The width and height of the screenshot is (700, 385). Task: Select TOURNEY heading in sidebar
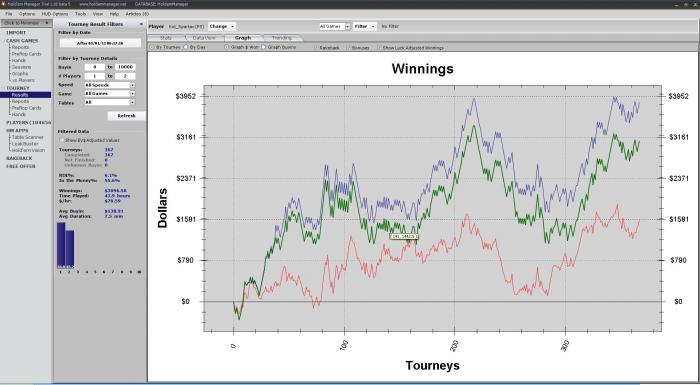coord(18,88)
